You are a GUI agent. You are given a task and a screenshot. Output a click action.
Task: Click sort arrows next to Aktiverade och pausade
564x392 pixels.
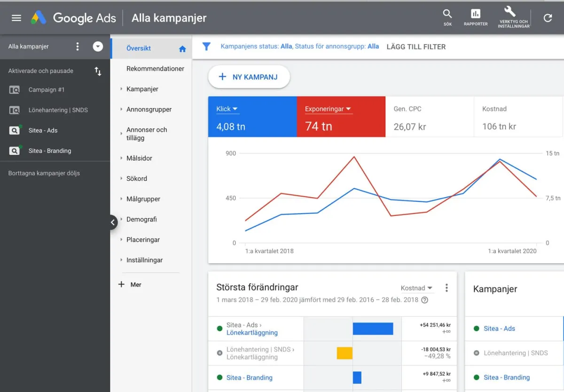(98, 71)
